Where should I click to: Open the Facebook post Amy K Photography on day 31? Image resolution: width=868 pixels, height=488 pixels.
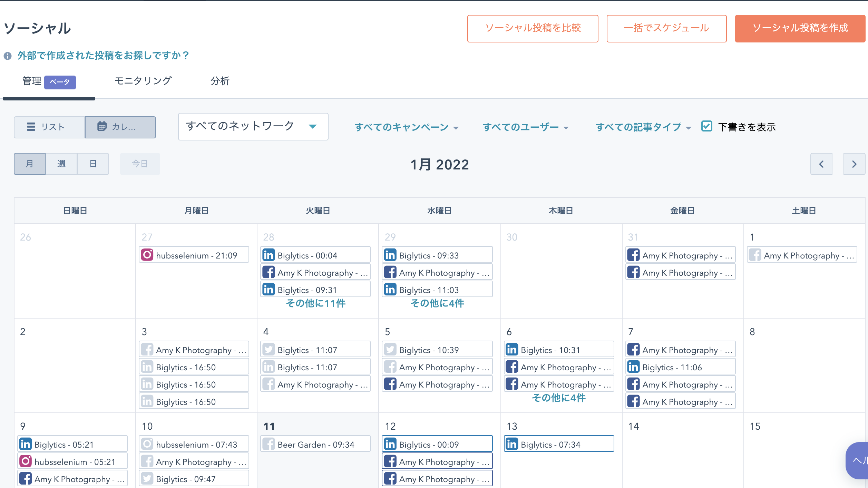click(x=680, y=255)
